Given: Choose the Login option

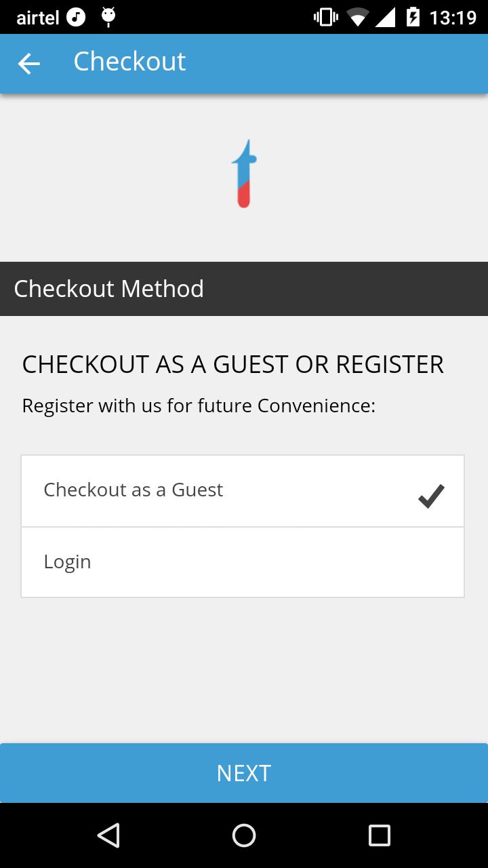Looking at the screenshot, I should point(243,562).
